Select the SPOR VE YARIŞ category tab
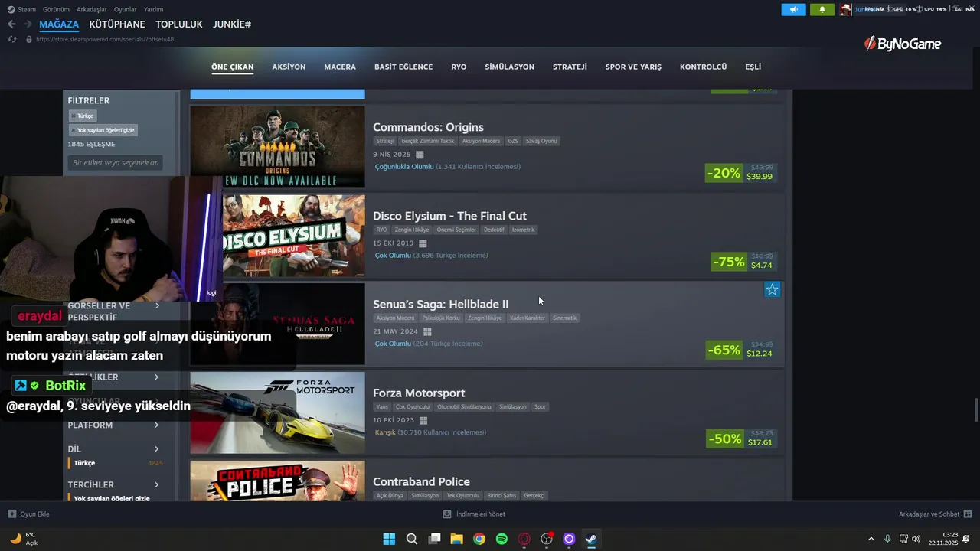 633,67
